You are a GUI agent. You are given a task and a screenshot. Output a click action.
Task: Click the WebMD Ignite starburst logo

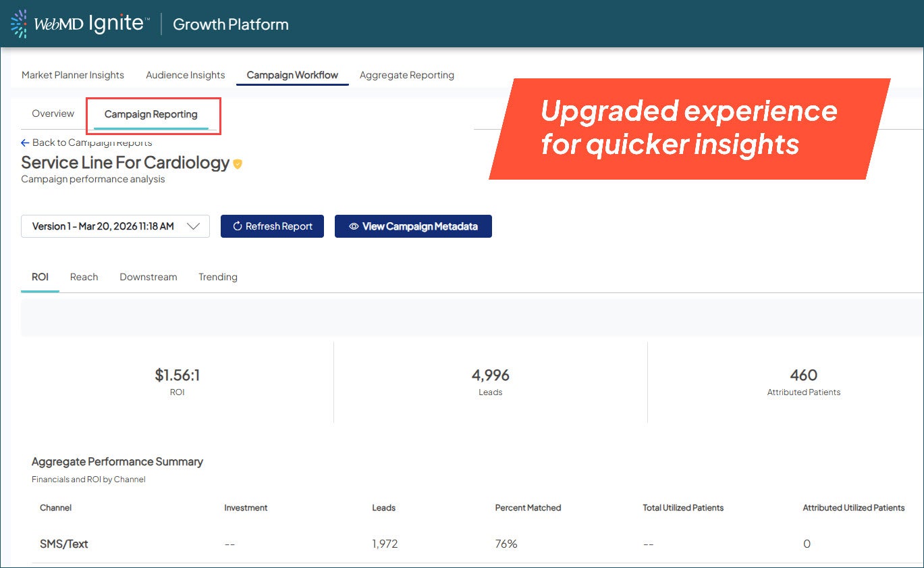tap(20, 24)
